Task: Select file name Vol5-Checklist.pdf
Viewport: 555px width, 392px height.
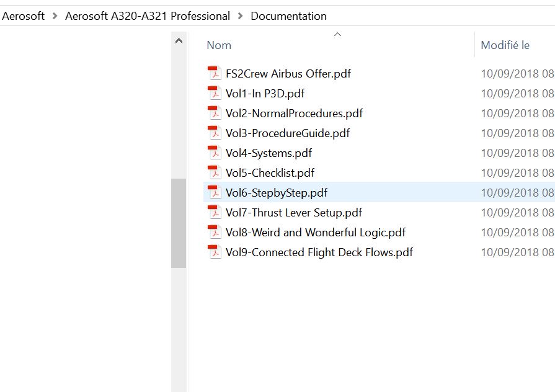Action: (x=270, y=173)
